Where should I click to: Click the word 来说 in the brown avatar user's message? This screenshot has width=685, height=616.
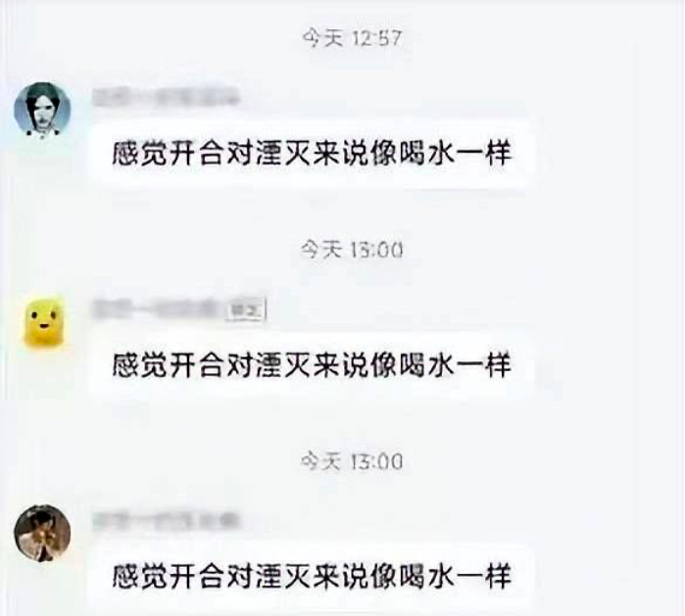(341, 577)
